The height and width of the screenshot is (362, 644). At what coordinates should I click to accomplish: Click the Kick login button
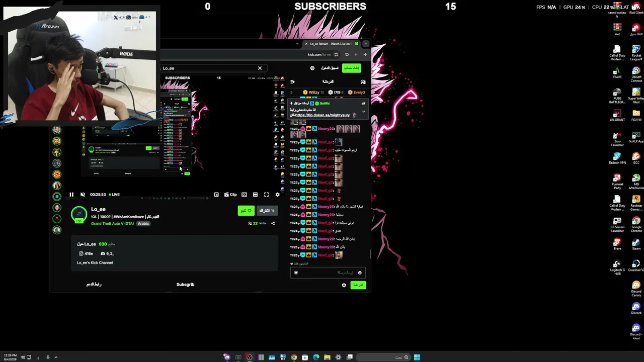(x=330, y=68)
